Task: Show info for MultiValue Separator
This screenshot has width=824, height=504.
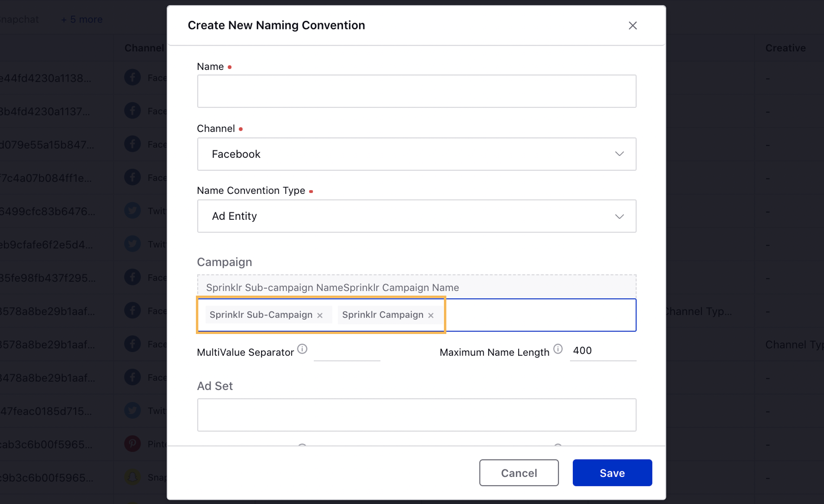Action: coord(302,349)
